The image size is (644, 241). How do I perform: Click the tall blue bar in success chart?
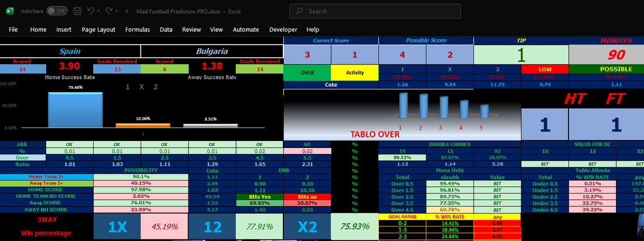click(x=75, y=110)
